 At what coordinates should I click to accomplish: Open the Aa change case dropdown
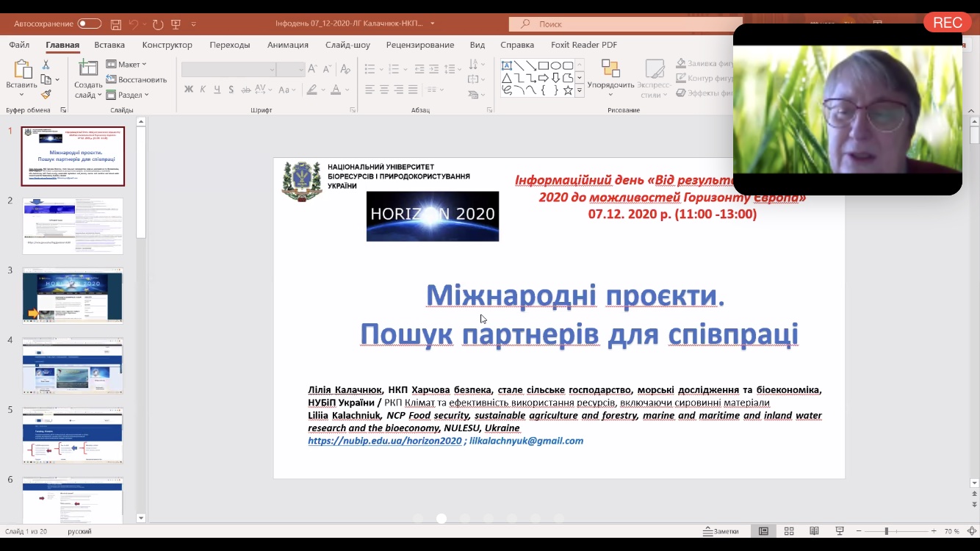(x=287, y=90)
